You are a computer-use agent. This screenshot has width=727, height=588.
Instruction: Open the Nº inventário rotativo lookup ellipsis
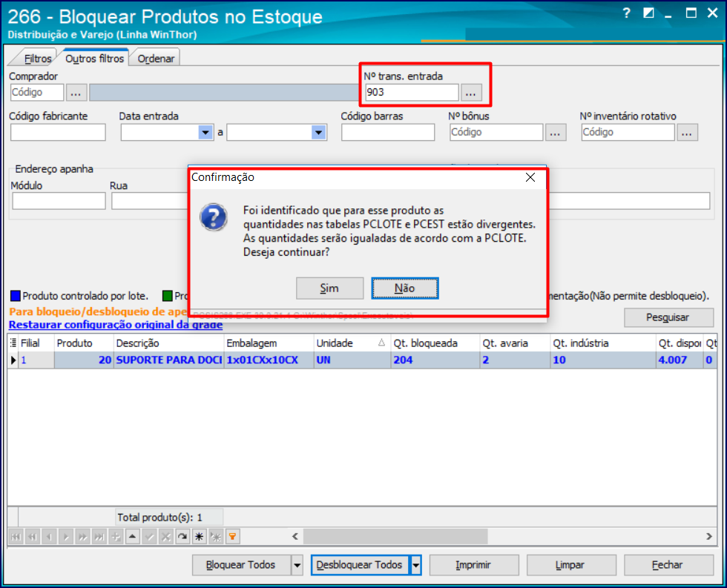coord(687,133)
